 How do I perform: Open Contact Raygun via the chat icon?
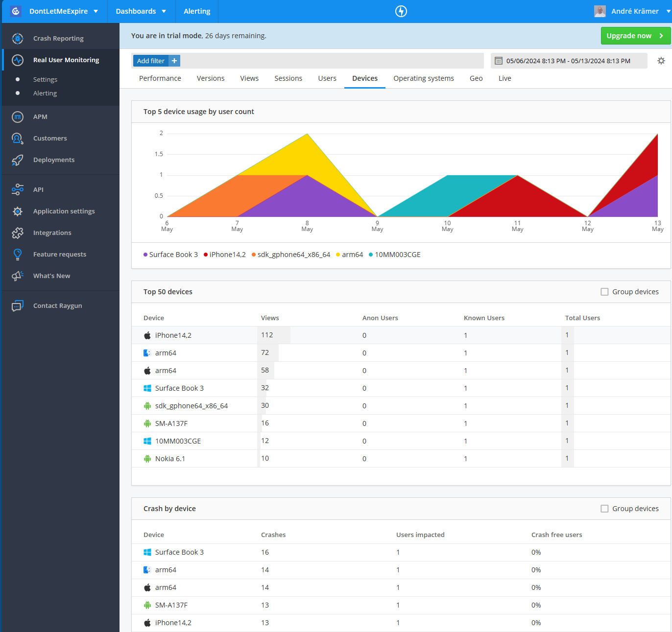click(x=17, y=305)
